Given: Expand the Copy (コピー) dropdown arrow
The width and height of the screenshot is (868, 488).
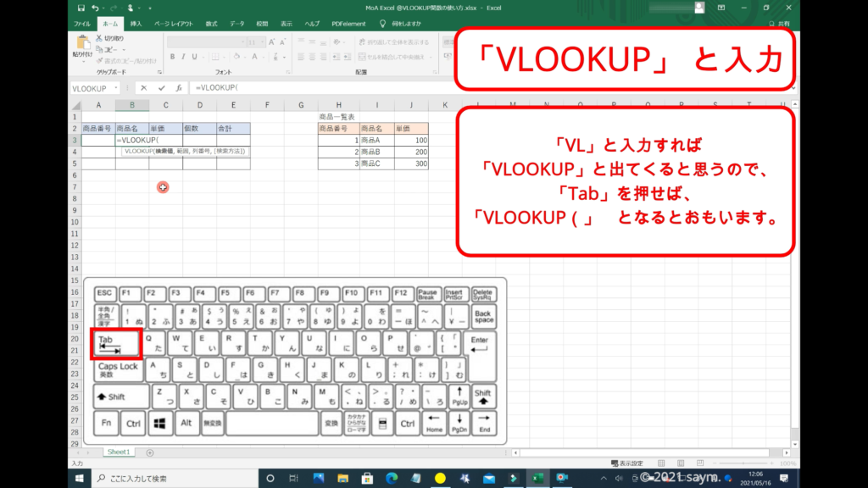Looking at the screenshot, I should 126,50.
